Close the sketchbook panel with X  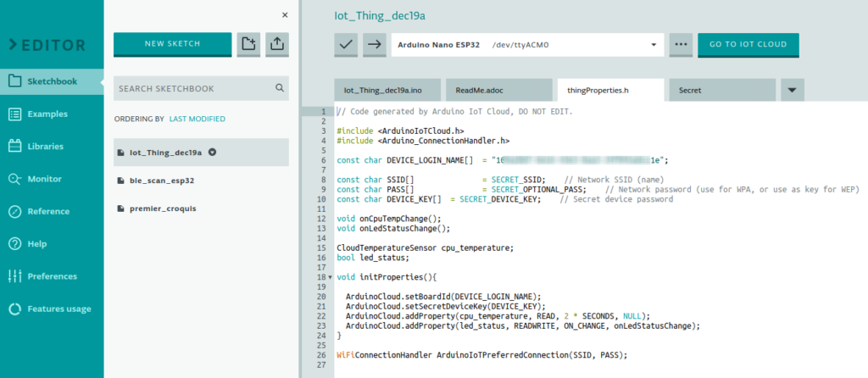pos(285,15)
